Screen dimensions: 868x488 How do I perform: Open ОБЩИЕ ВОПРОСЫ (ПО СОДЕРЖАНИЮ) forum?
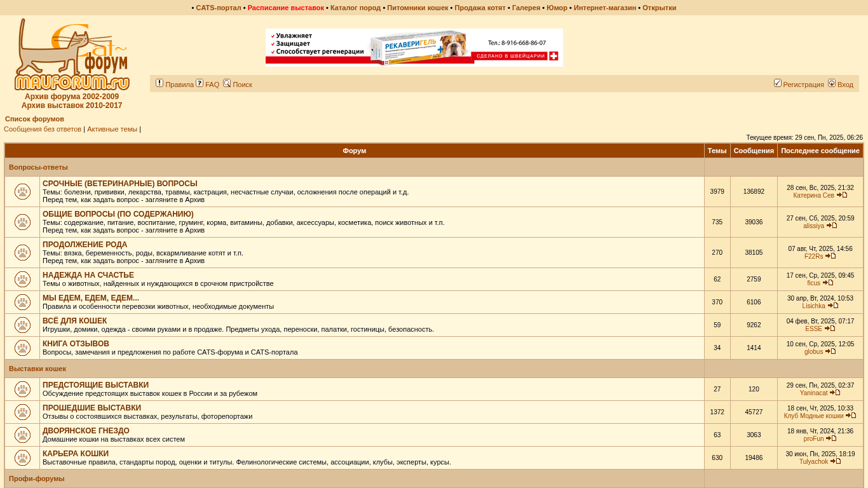pyautogui.click(x=118, y=214)
